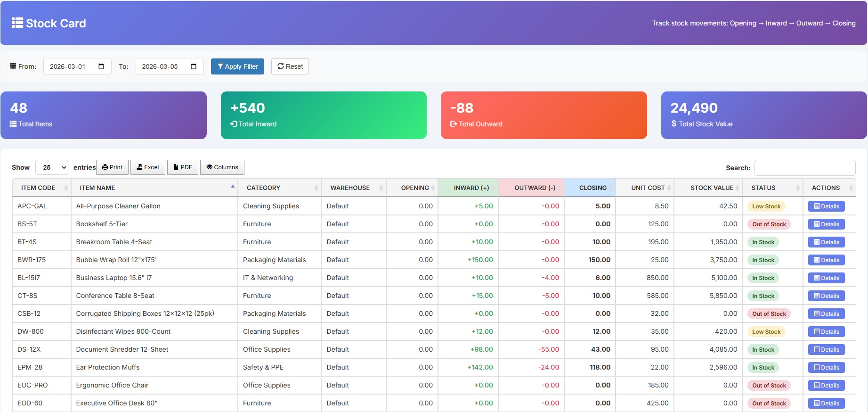Toggle column visibility with Columns button
This screenshot has height=412, width=868.
point(222,167)
